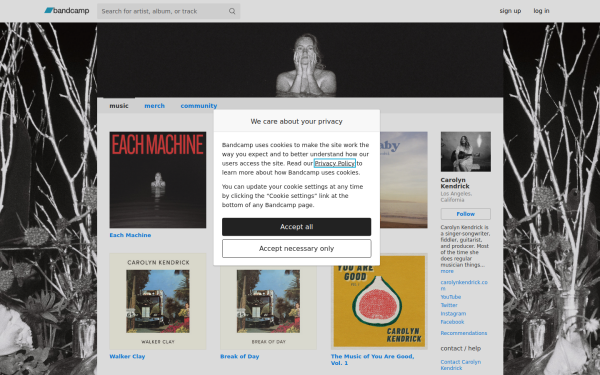Image resolution: width=600 pixels, height=375 pixels.
Task: Open the artist's Instagram link
Action: 453,314
